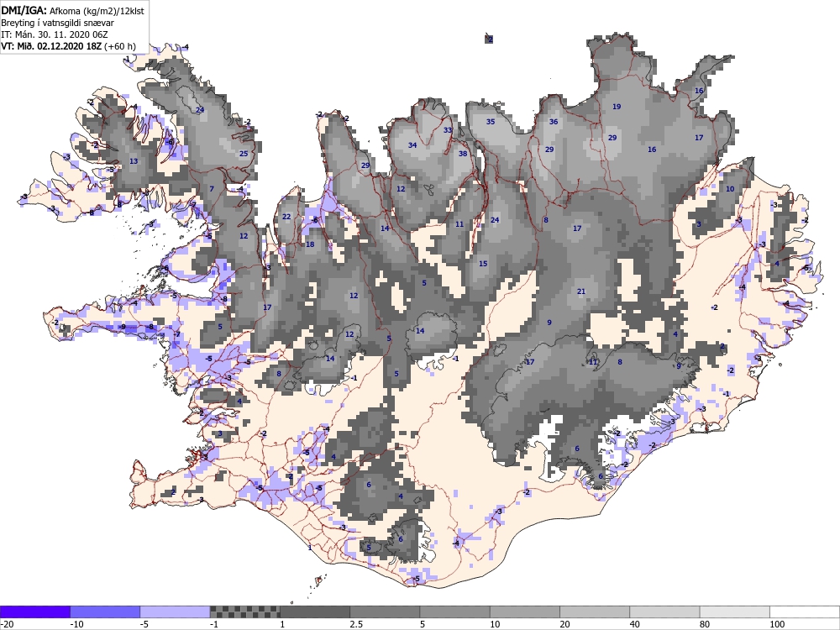Screen dimensions: 840x630
Task: Click the map value '21' in the central highlands
Action: pos(581,291)
